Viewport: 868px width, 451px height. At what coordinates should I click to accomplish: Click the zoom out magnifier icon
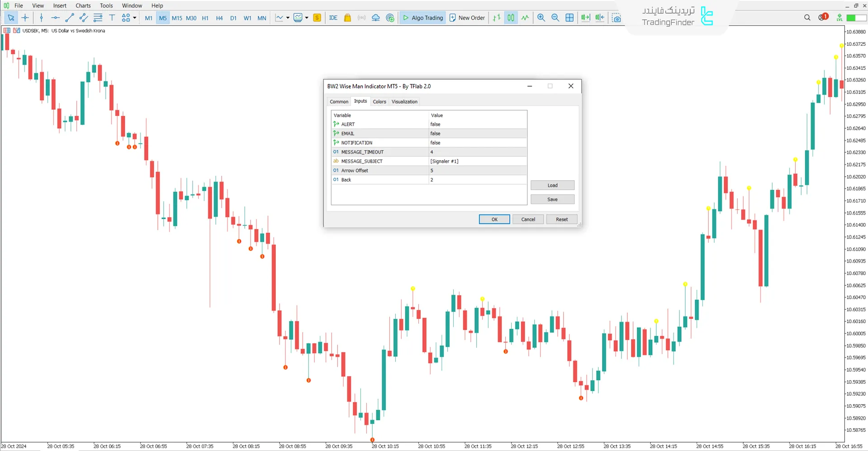point(555,18)
